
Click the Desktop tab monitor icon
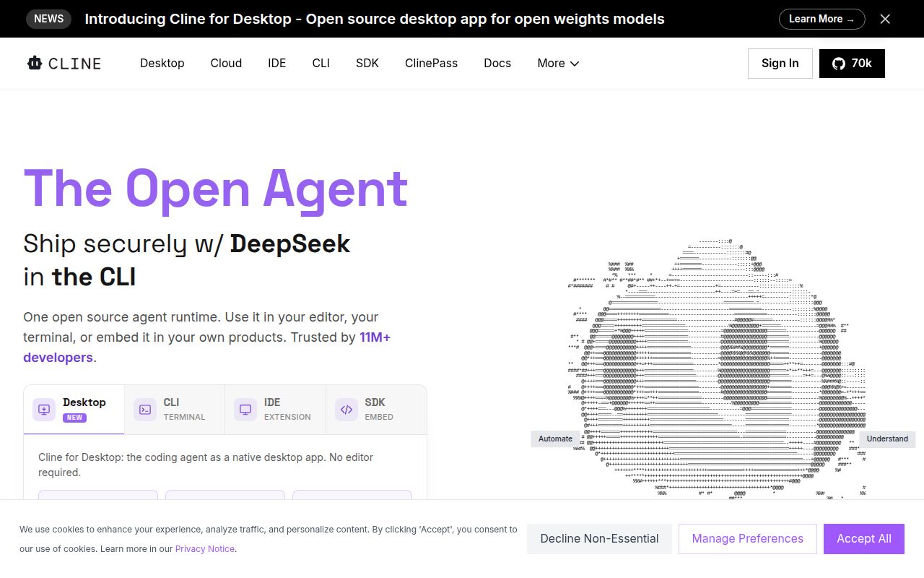tap(44, 410)
